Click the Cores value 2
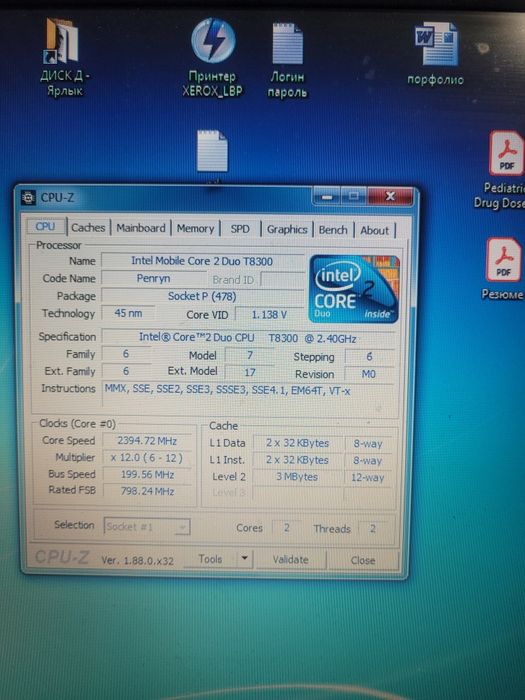Viewport: 525px width, 700px height. 287,528
